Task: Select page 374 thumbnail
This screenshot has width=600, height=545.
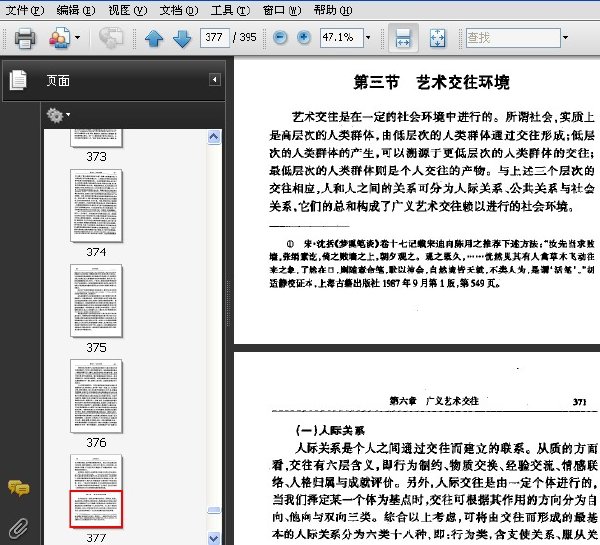Action: [96, 206]
